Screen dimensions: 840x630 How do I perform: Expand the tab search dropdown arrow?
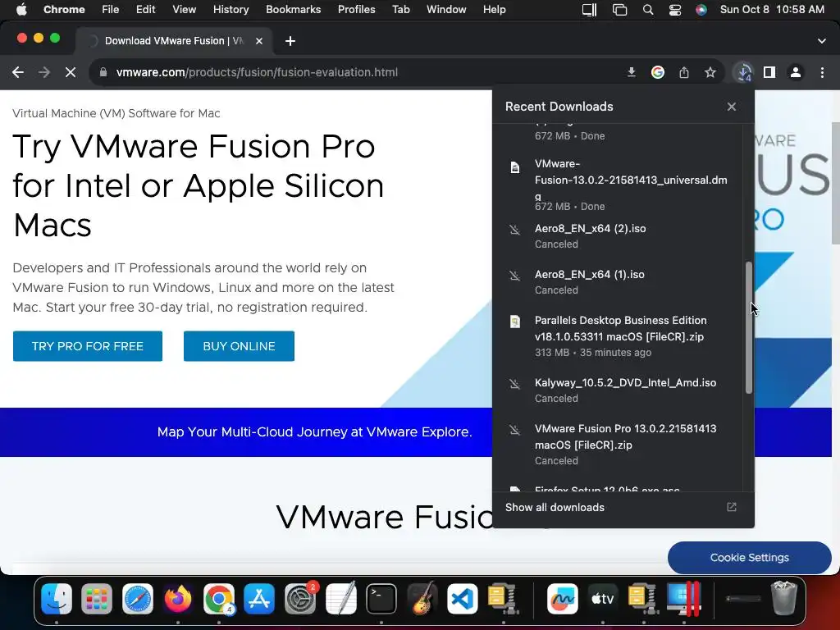[x=822, y=41]
